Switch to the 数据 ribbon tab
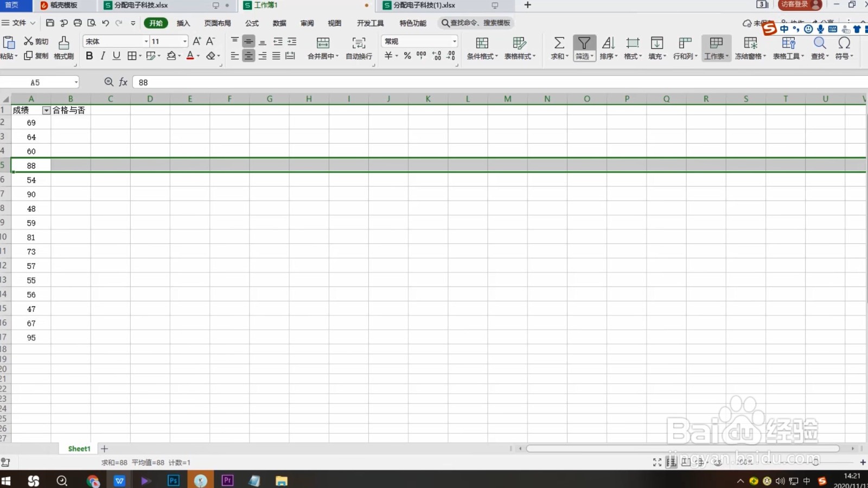 pos(279,23)
